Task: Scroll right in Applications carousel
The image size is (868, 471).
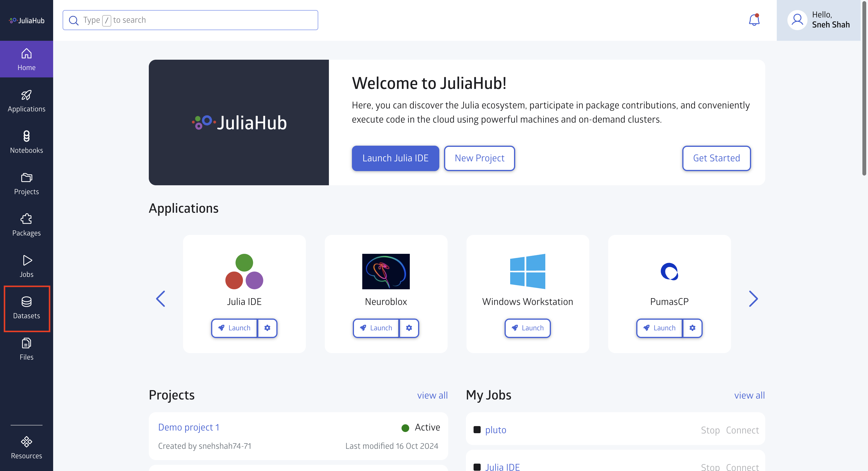Action: click(753, 299)
